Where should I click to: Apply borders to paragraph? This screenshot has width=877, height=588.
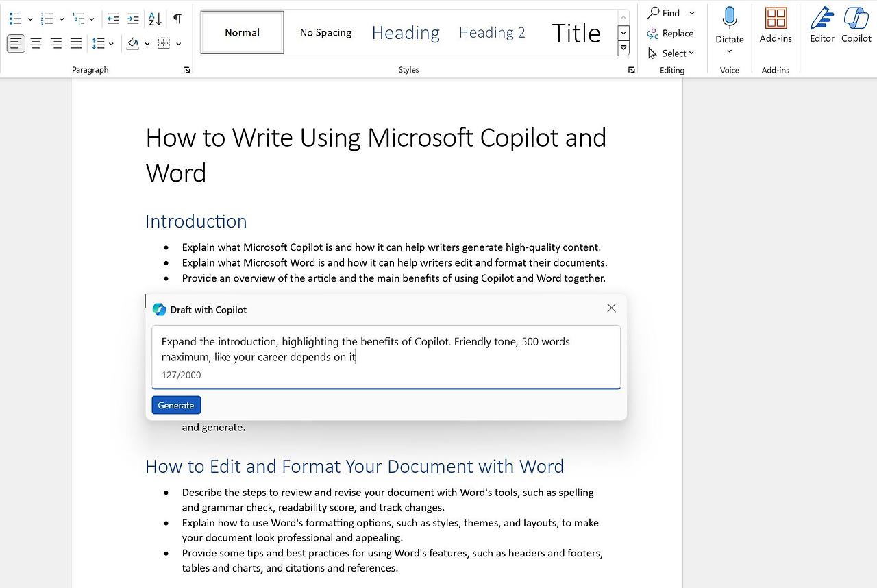[x=164, y=44]
